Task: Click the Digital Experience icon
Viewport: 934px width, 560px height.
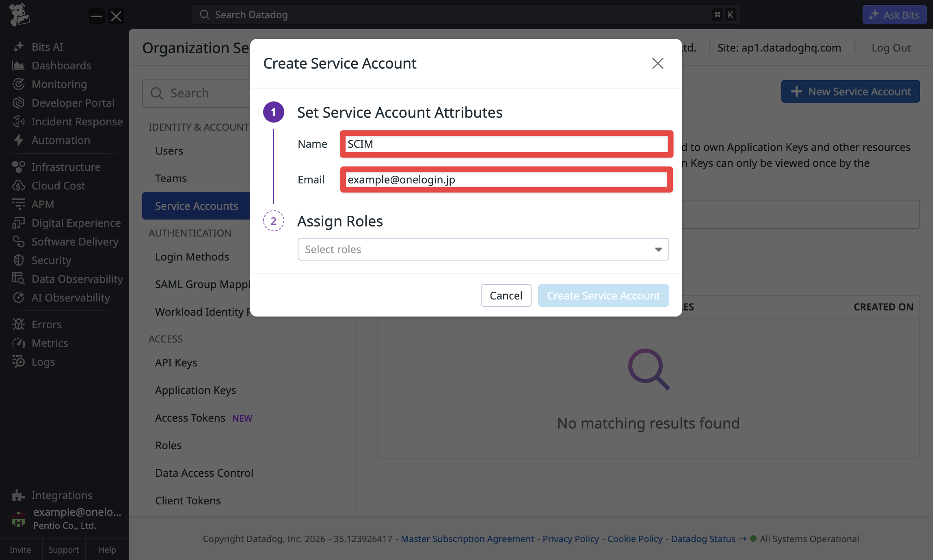Action: pyautogui.click(x=18, y=223)
